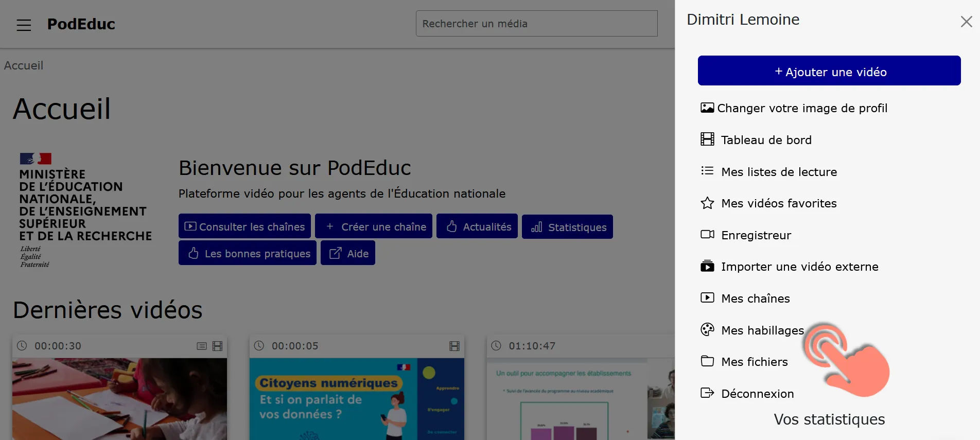Click the camera icon for Enregistreur
The image size is (980, 440).
tap(707, 235)
